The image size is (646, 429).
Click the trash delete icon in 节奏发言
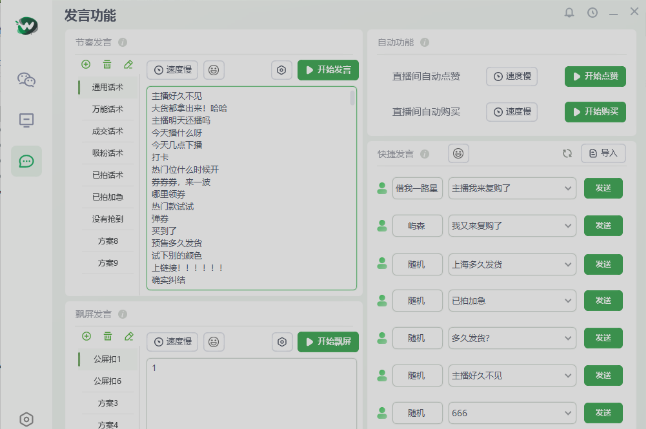(107, 64)
